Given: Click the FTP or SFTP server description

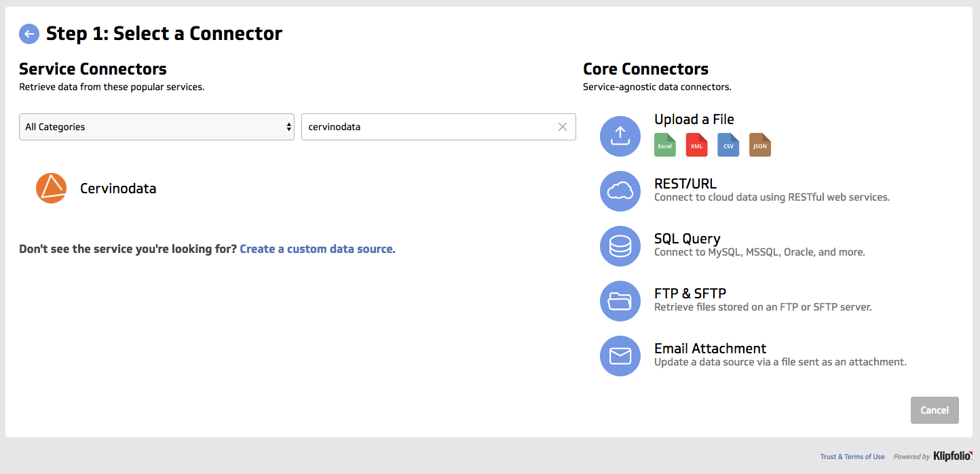Looking at the screenshot, I should [x=763, y=307].
